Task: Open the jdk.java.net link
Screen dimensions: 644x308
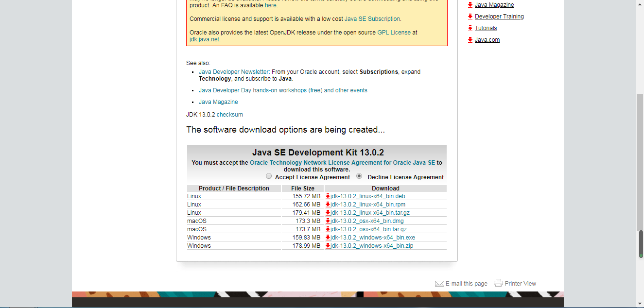Action: (x=204, y=39)
